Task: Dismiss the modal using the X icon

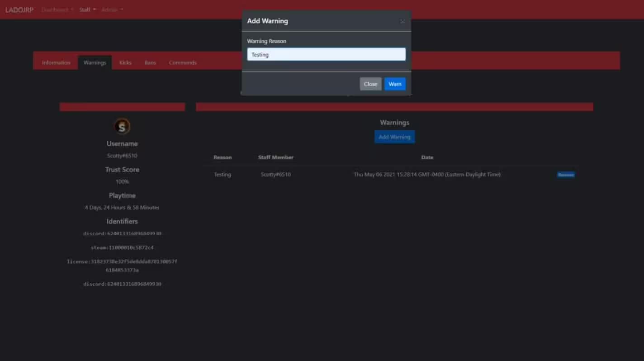Action: 402,21
